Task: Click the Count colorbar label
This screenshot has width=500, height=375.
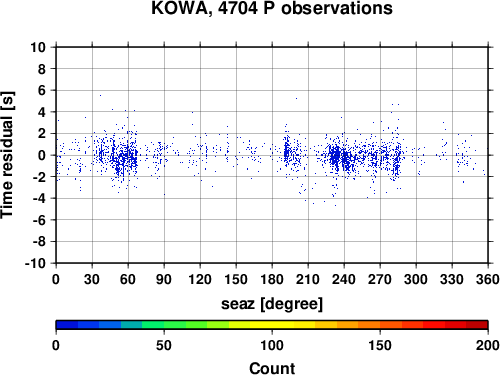Action: point(272,368)
